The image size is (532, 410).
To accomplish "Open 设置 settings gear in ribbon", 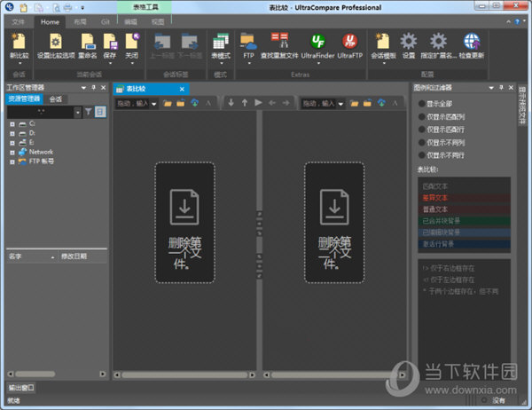I will point(408,41).
